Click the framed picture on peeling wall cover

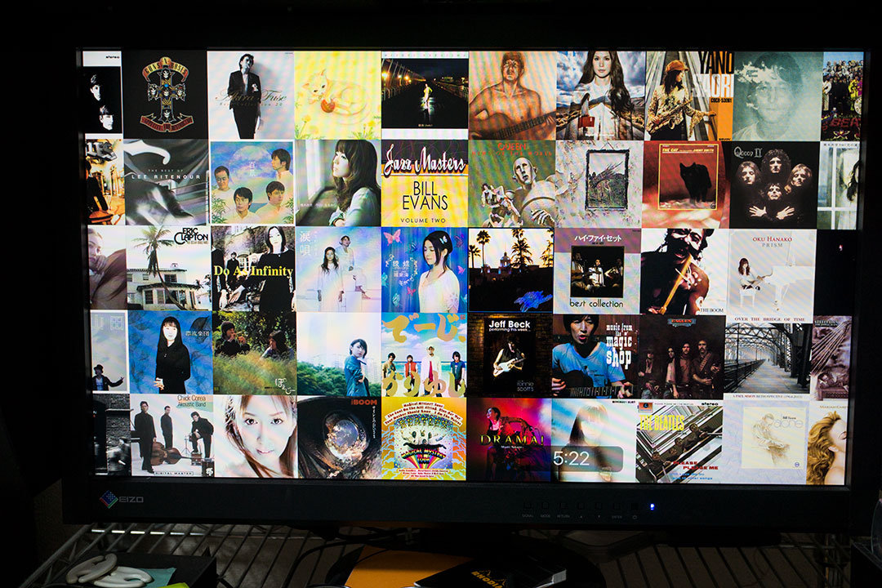point(599,185)
